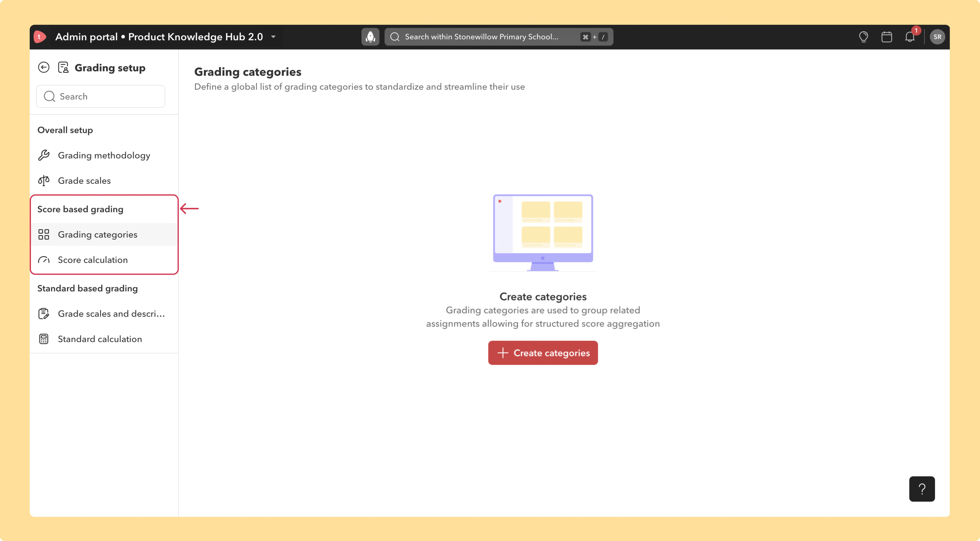
Task: Focus the sidebar Search field
Action: (101, 96)
